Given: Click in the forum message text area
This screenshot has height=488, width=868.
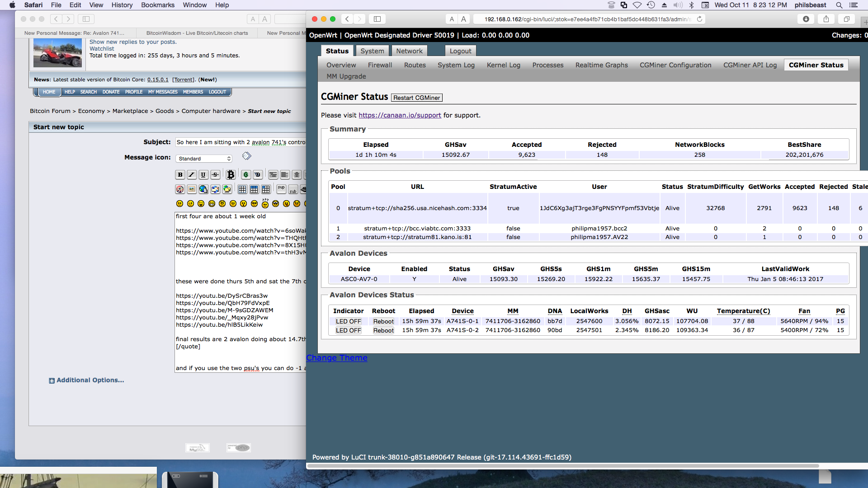Looking at the screenshot, I should coord(241,292).
